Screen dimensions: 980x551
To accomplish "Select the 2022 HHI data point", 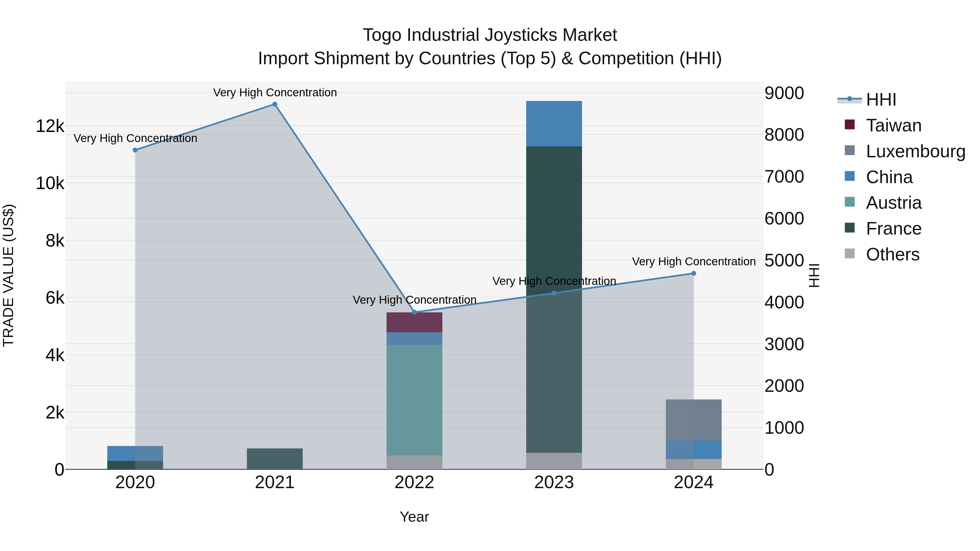I will [415, 312].
